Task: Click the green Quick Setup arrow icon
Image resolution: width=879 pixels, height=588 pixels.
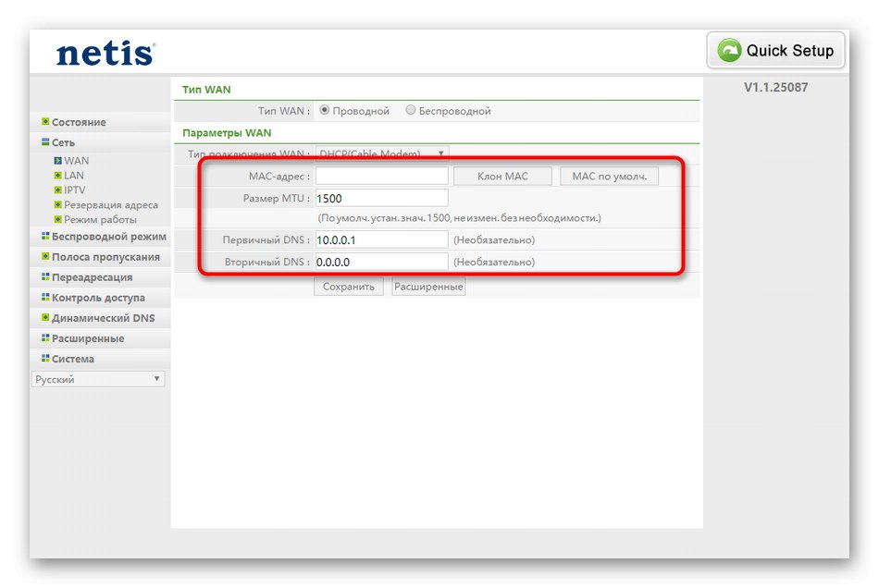Action: point(729,51)
